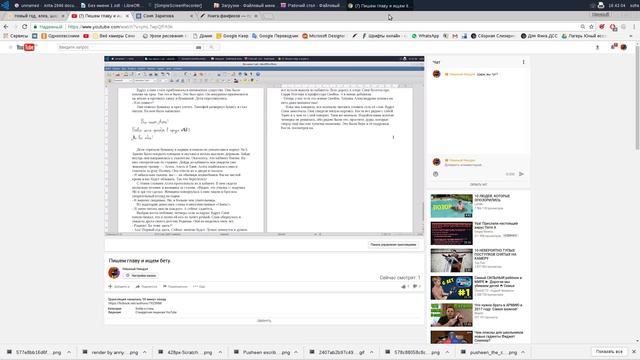Switch to the Соня Зарипова browser tab
Screen dimensions: 640x360
[x=164, y=16]
